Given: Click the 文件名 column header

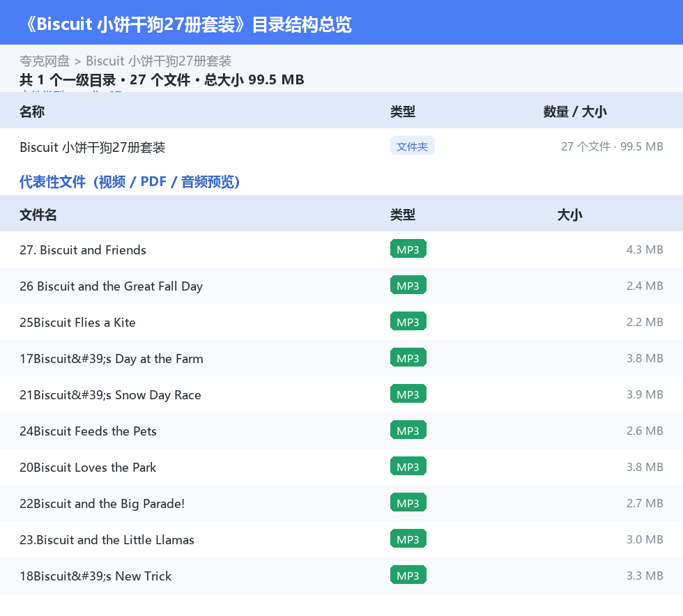Looking at the screenshot, I should (38, 215).
